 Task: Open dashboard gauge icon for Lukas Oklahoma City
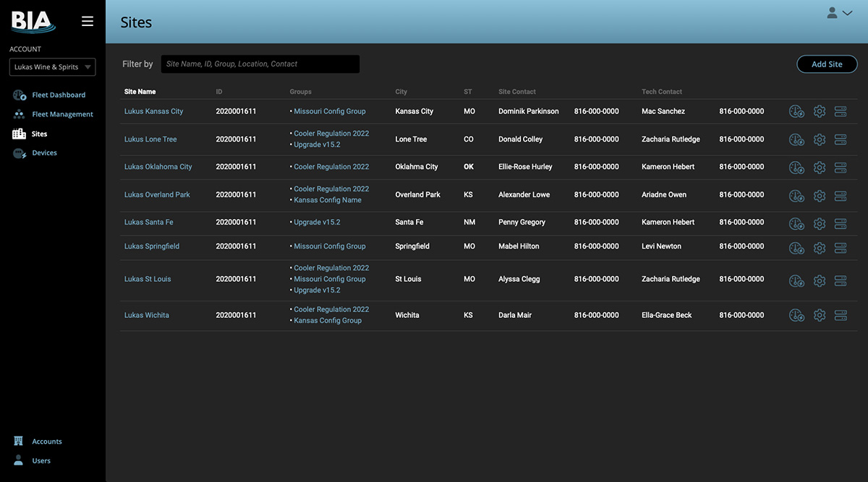[796, 168]
